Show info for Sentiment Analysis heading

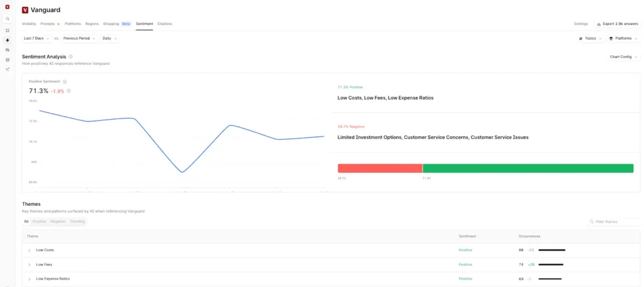click(x=70, y=57)
